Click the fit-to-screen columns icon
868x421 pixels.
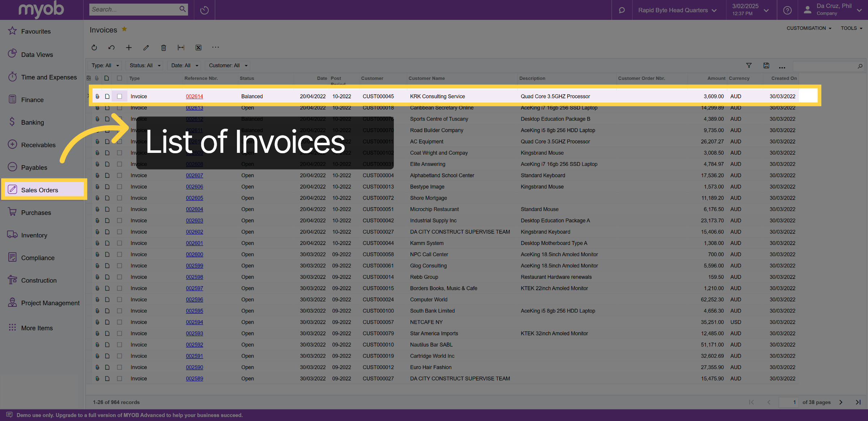[181, 47]
